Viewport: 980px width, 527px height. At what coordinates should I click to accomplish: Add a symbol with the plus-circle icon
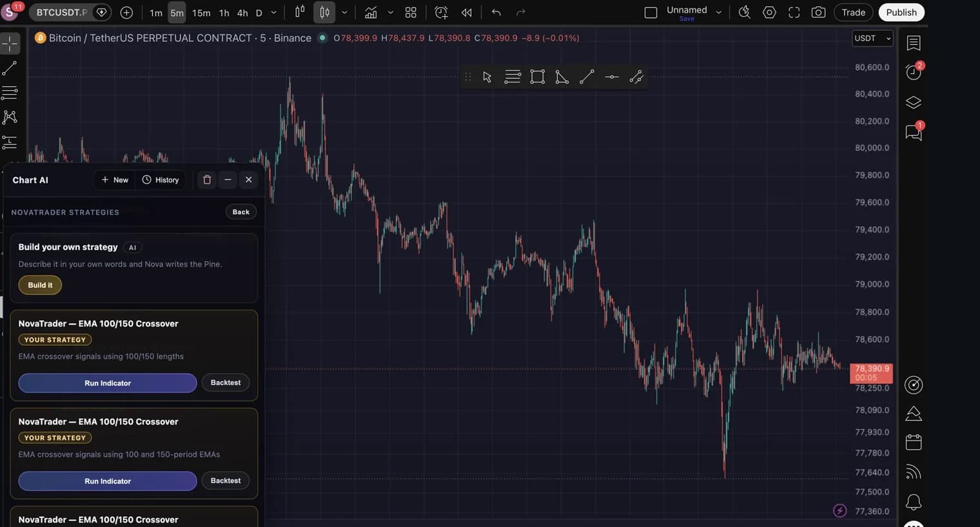(x=126, y=12)
